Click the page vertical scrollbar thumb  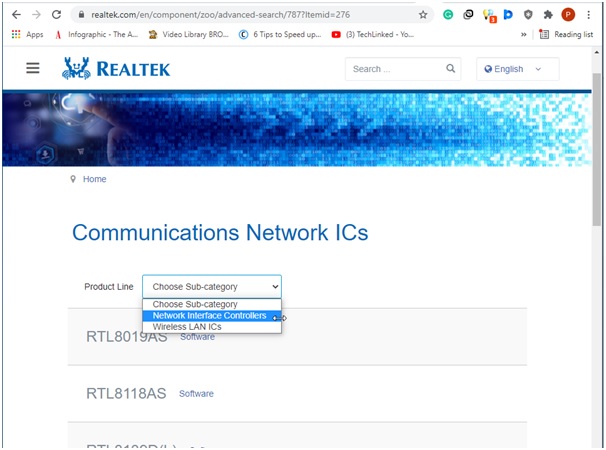click(x=597, y=149)
